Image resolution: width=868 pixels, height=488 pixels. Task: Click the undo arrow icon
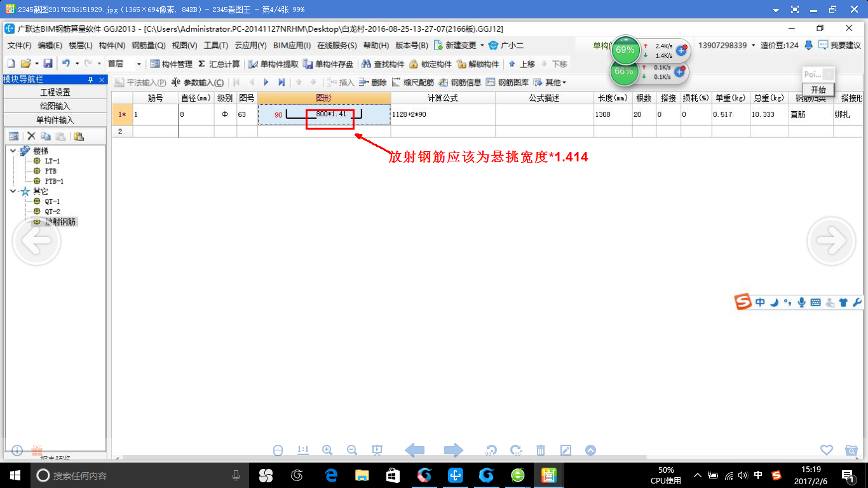(65, 64)
